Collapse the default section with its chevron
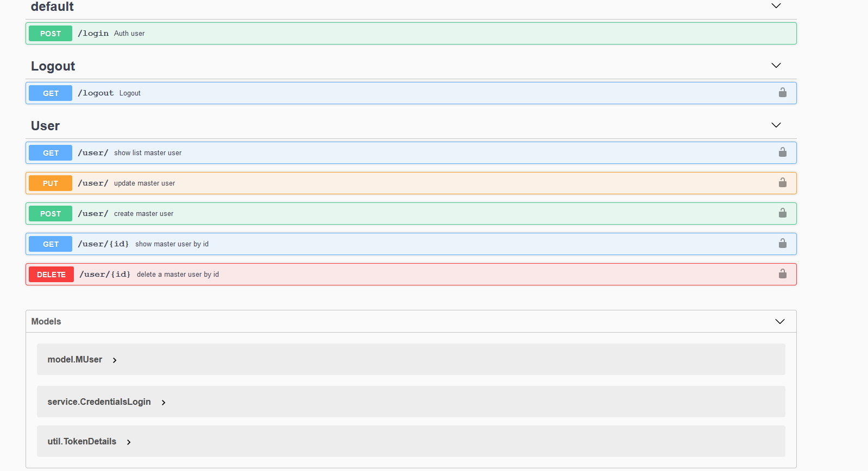This screenshot has width=868, height=471. pyautogui.click(x=776, y=6)
